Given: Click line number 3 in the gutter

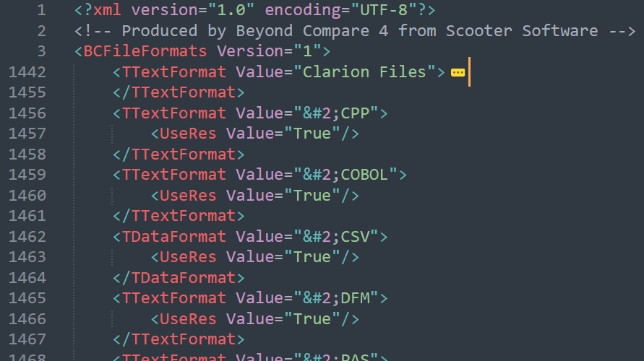Looking at the screenshot, I should [41, 51].
